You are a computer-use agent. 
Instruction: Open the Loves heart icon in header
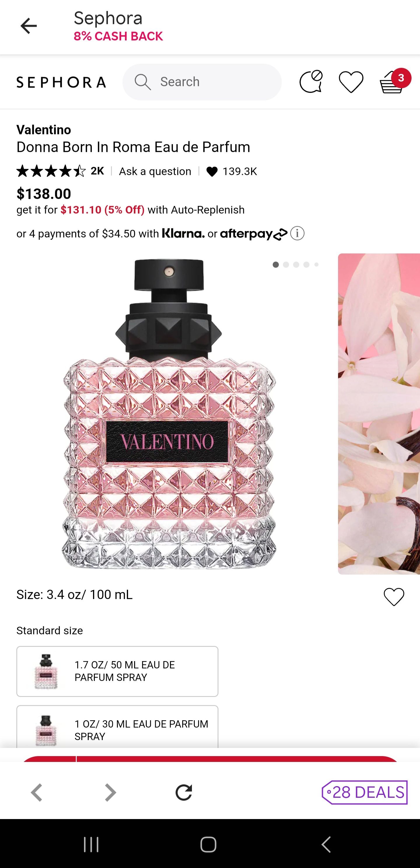pos(351,82)
